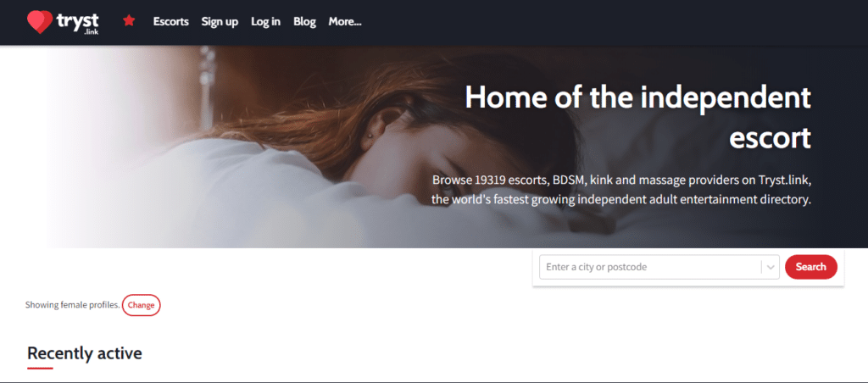
Task: Open the Log in link
Action: 265,21
